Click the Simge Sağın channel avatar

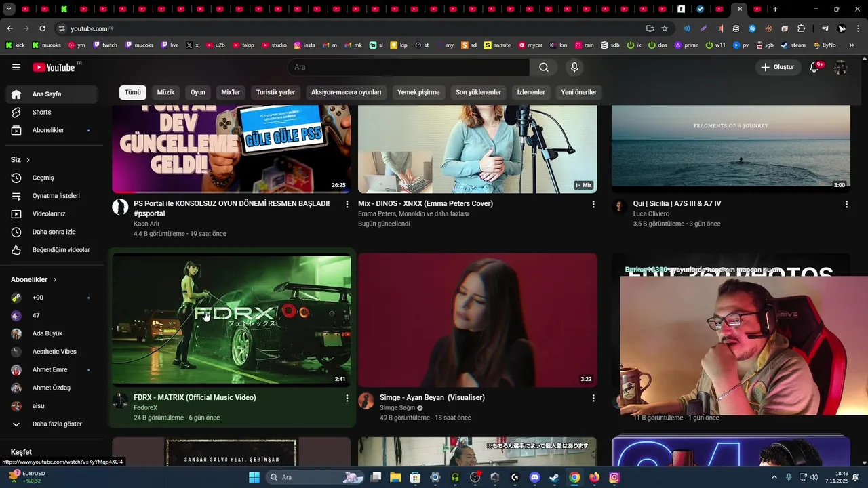(366, 401)
